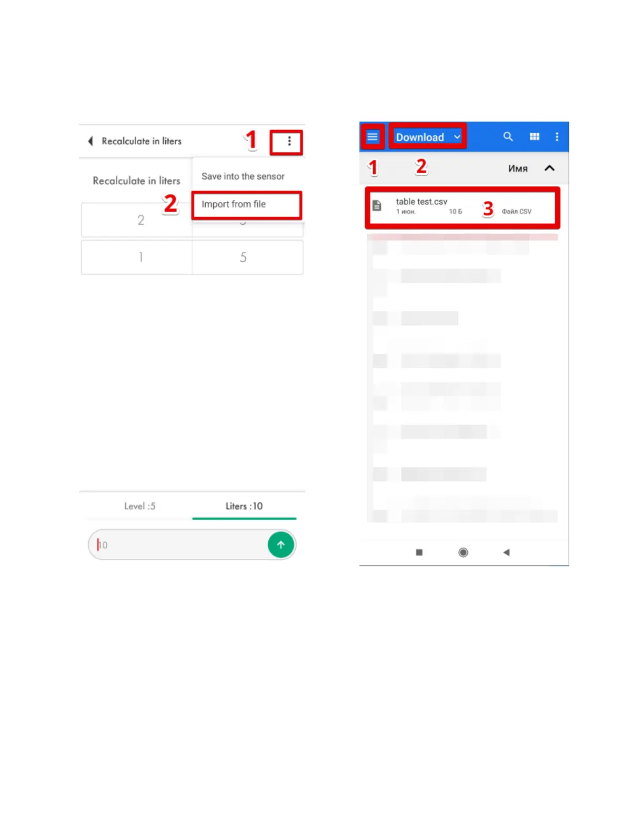Switch to grid view icon
644x834 pixels.
click(x=535, y=137)
